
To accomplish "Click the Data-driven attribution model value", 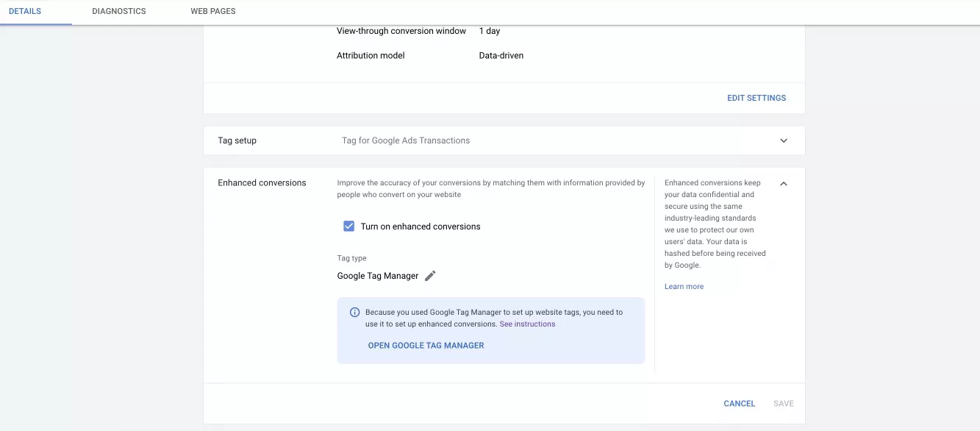I will (501, 55).
